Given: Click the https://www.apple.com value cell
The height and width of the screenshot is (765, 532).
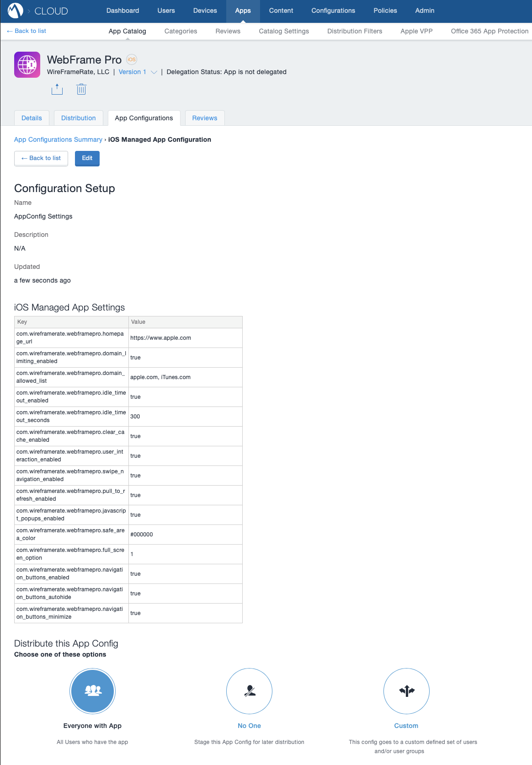Looking at the screenshot, I should 186,338.
